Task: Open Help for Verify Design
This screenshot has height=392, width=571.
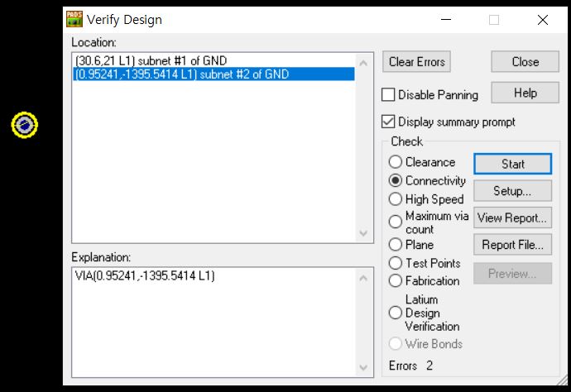Action: [525, 93]
